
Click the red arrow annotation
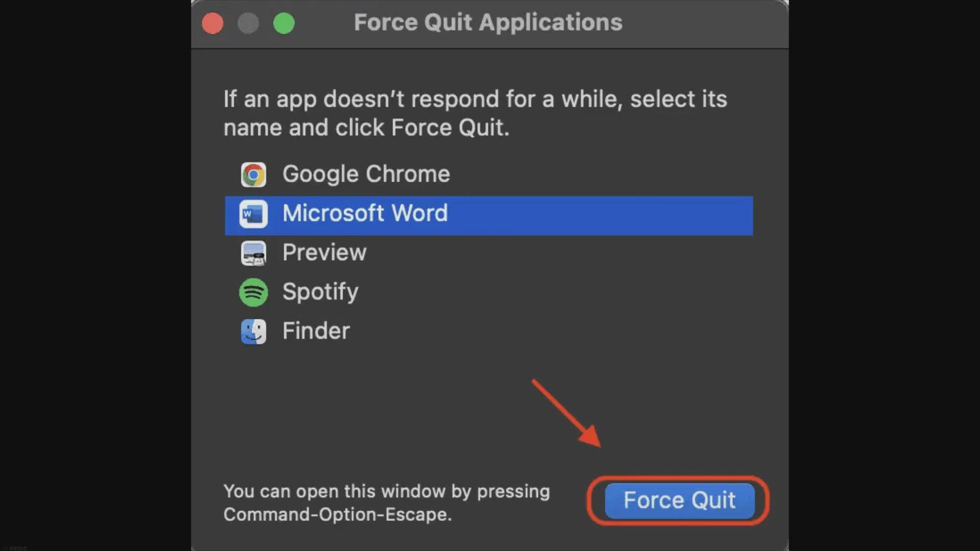(x=566, y=413)
